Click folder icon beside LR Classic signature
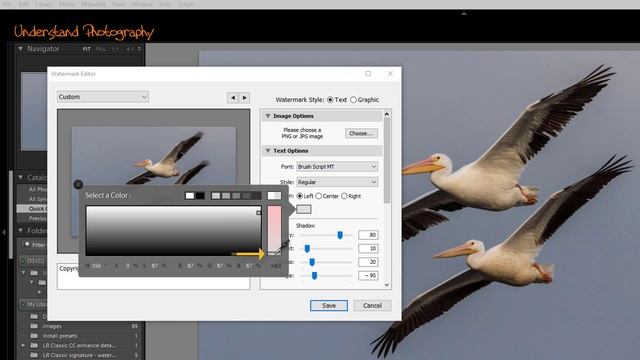 point(34,355)
